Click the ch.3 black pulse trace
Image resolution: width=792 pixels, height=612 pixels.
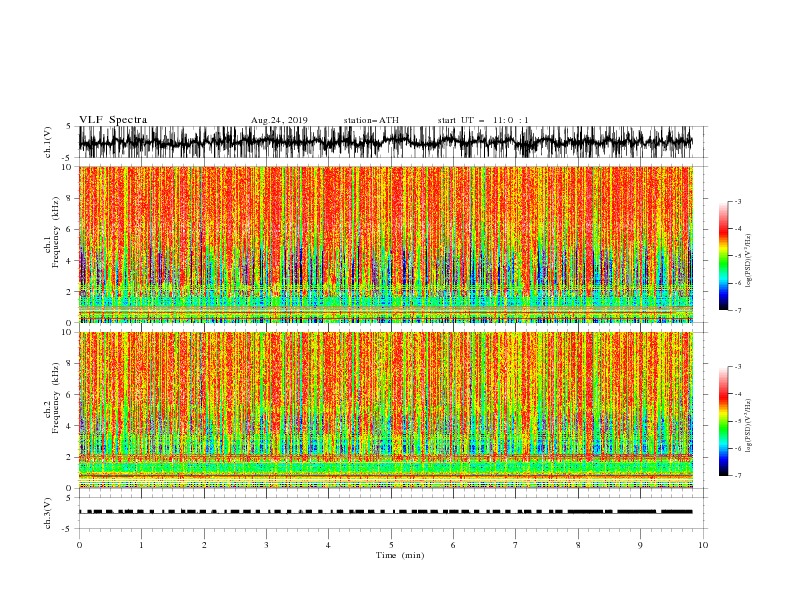coord(385,512)
